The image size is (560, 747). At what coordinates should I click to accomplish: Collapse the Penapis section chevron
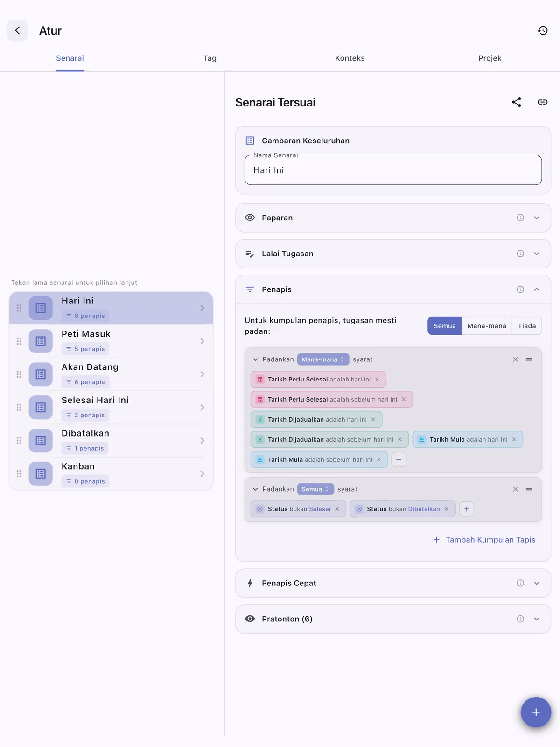pos(537,289)
